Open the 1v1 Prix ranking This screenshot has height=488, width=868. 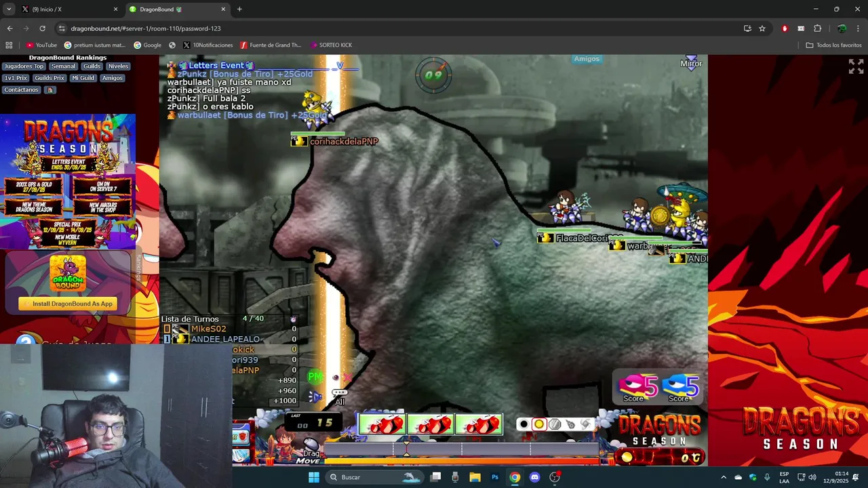click(x=16, y=78)
